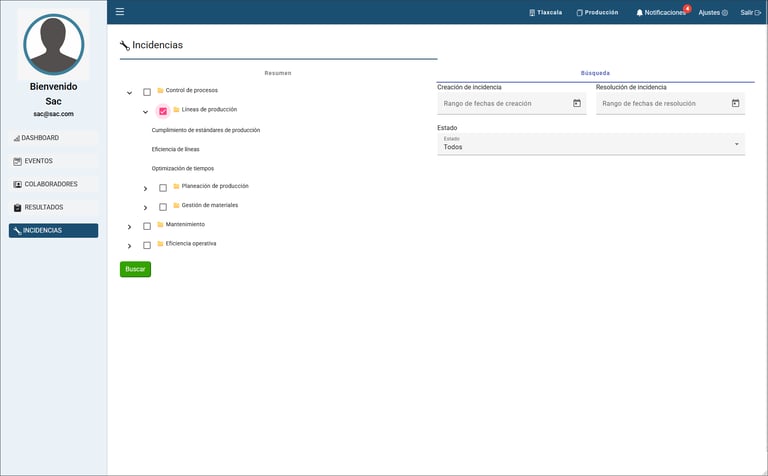The image size is (768, 476).
Task: Click the red notification count badge
Action: [x=687, y=8]
